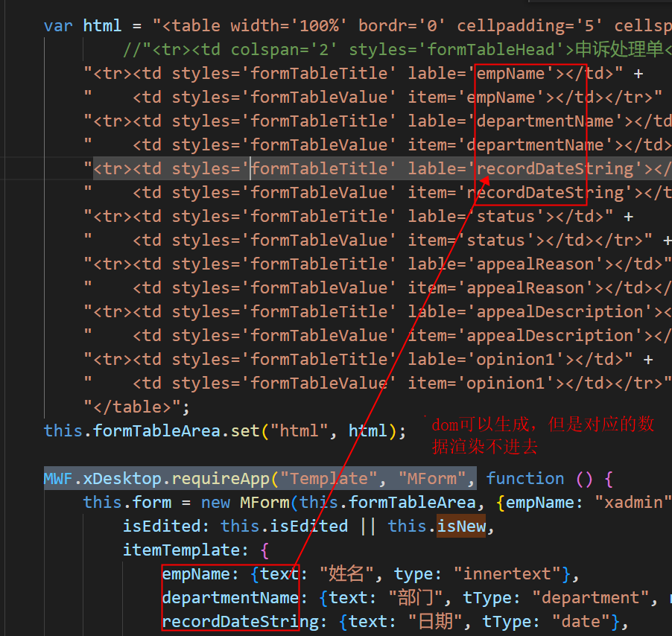Image resolution: width=672 pixels, height=636 pixels.
Task: Click 'status' in the item= row
Action: tap(495, 241)
